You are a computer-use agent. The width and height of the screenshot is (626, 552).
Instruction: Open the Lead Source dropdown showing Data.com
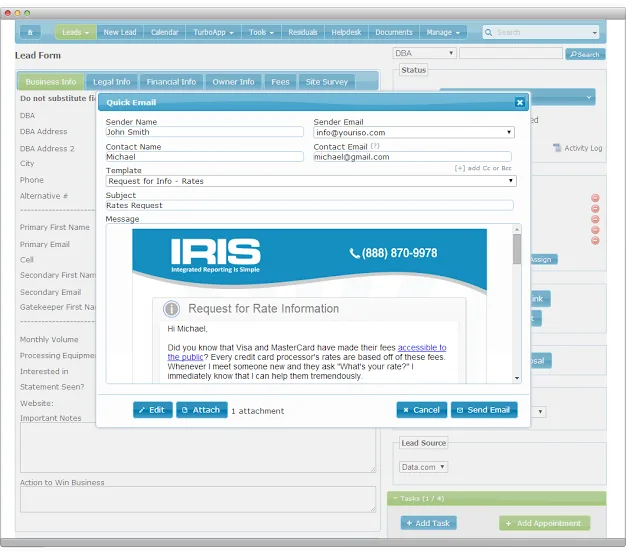pos(424,467)
